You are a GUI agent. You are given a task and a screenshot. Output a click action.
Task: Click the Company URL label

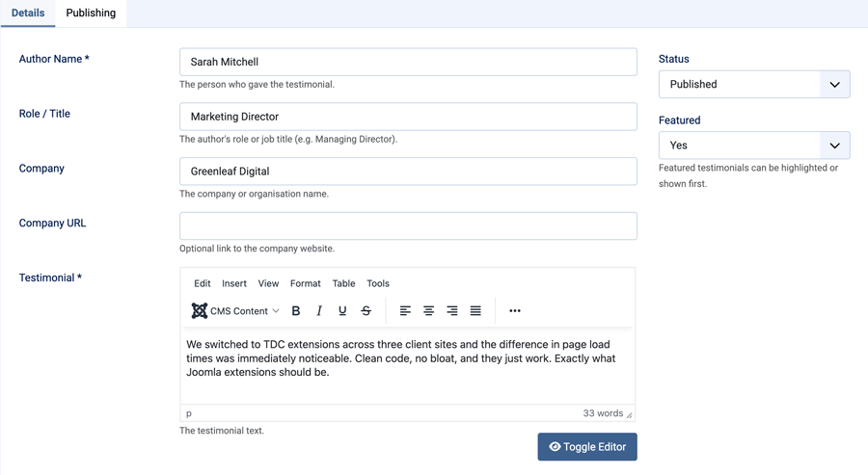click(x=52, y=223)
